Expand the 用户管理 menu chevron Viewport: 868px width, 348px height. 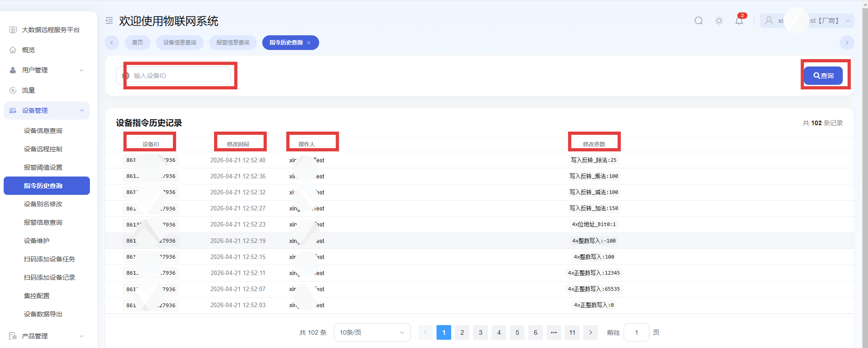point(82,70)
